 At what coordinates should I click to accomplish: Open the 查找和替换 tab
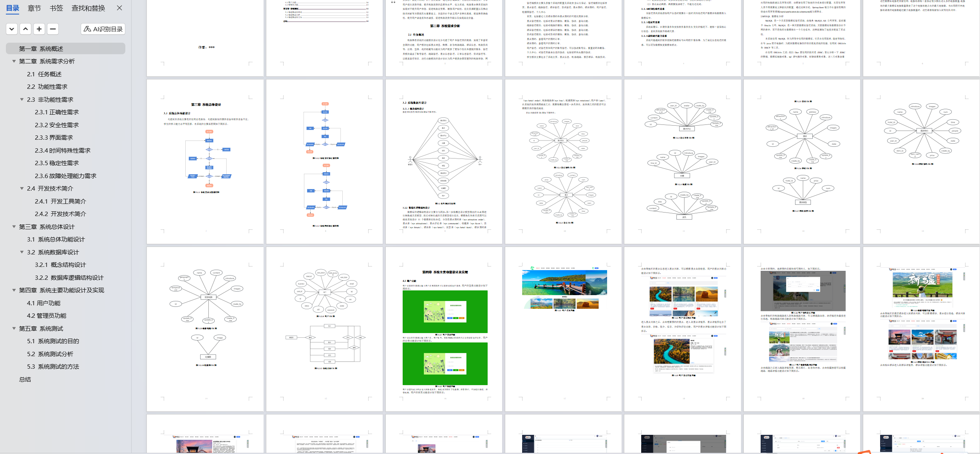click(x=88, y=8)
